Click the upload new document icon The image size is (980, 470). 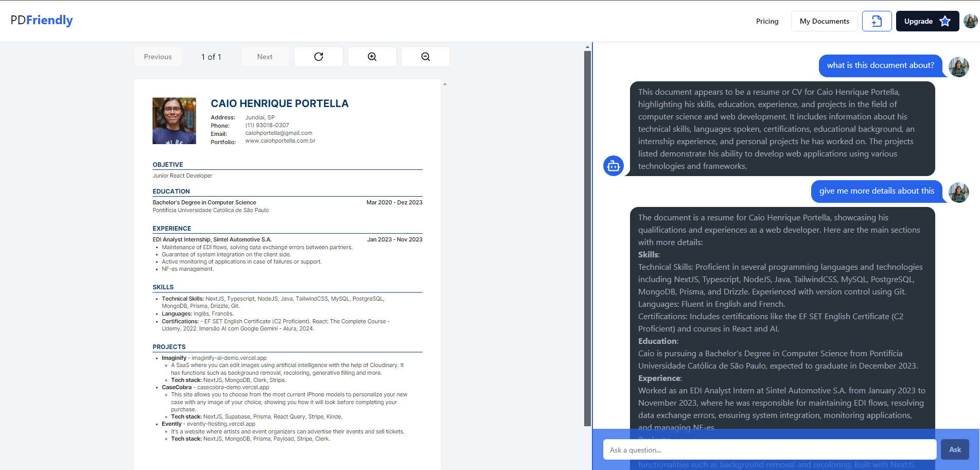(x=877, y=21)
